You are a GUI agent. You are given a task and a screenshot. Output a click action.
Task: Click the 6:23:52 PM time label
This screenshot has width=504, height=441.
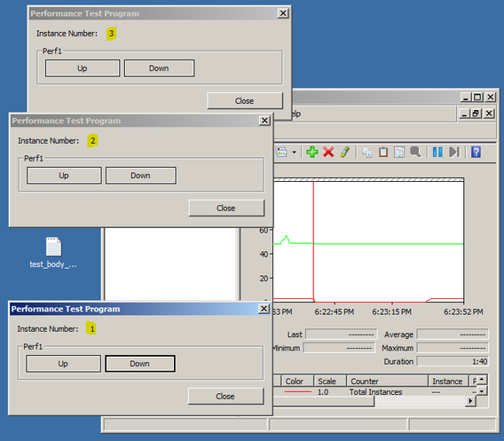pyautogui.click(x=463, y=311)
